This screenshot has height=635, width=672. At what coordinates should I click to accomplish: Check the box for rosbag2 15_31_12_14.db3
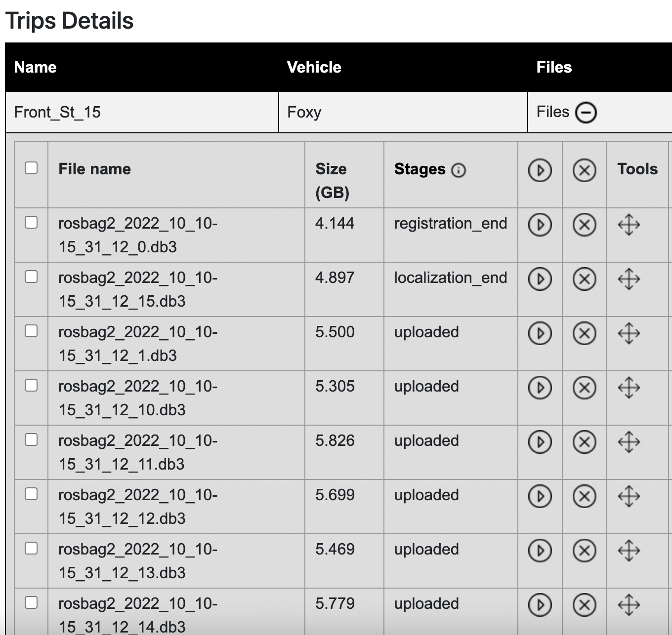[31, 602]
